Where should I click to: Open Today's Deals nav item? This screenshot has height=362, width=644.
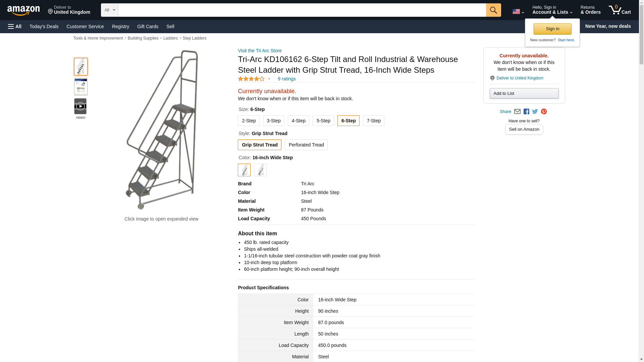tap(44, 26)
